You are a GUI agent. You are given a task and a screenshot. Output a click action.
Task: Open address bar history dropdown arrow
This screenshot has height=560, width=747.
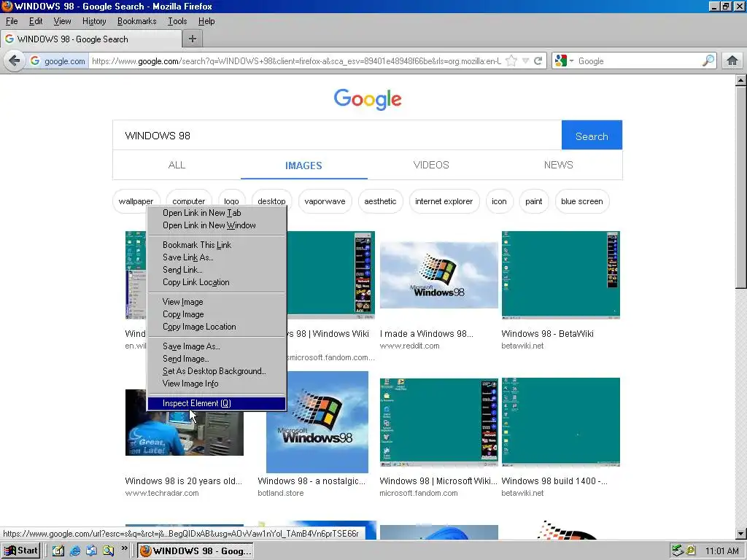coord(525,61)
